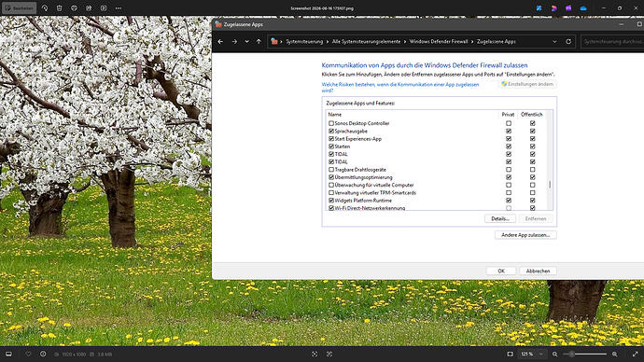Rotate the image using the rotate icon
The height and width of the screenshot is (362, 644).
(x=45, y=8)
